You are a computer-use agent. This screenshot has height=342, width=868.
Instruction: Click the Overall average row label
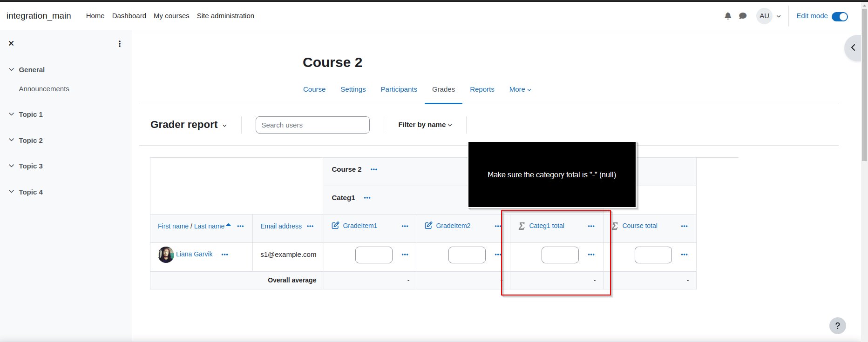coord(292,280)
